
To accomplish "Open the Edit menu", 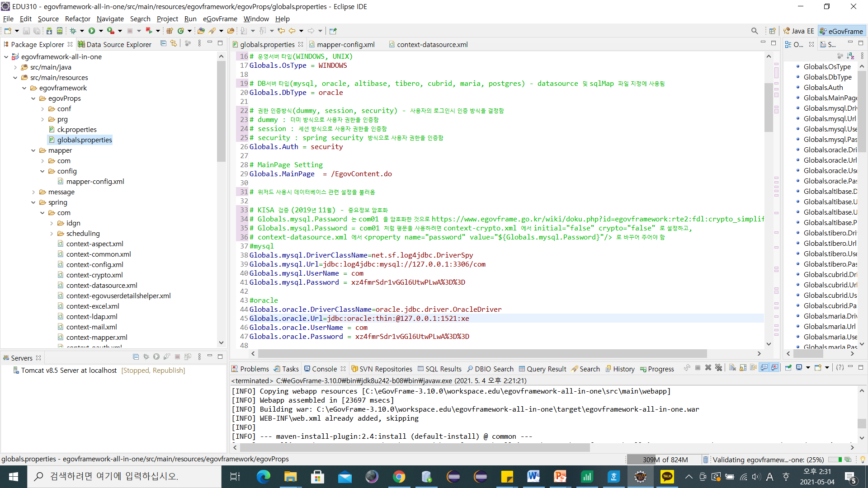I will pos(25,19).
